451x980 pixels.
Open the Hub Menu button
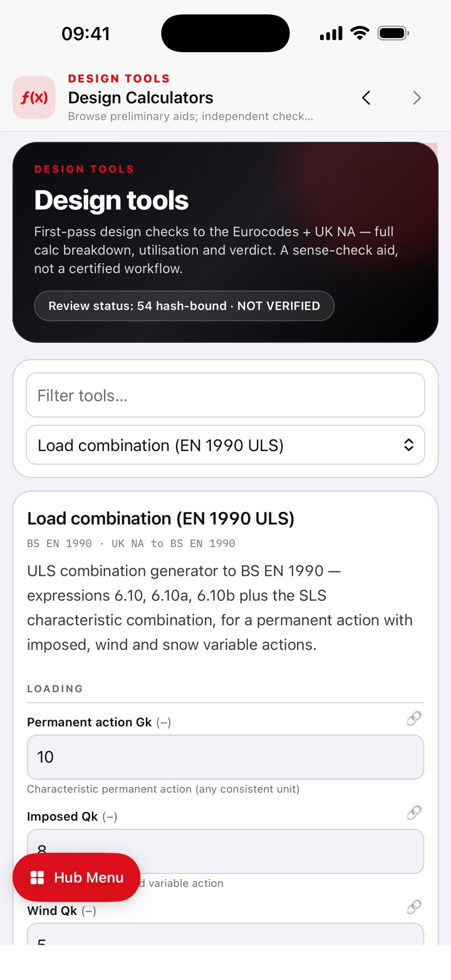coord(76,877)
